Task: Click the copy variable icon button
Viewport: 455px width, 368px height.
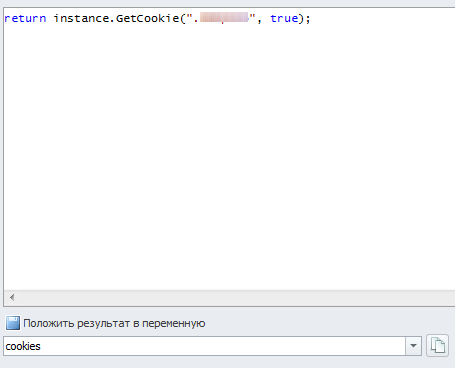Action: pyautogui.click(x=437, y=345)
